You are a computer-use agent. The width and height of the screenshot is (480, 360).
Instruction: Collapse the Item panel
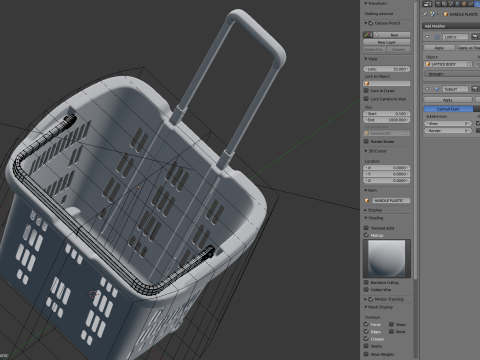click(x=366, y=190)
